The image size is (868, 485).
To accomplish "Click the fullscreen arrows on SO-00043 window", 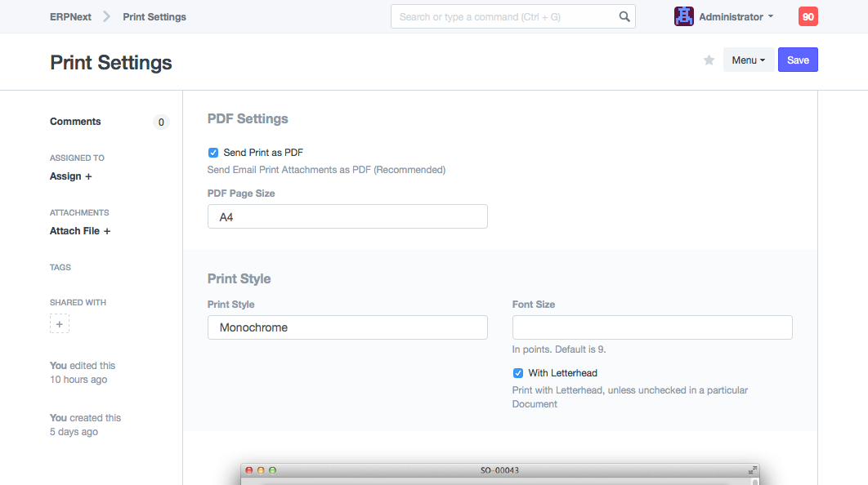I will [752, 470].
